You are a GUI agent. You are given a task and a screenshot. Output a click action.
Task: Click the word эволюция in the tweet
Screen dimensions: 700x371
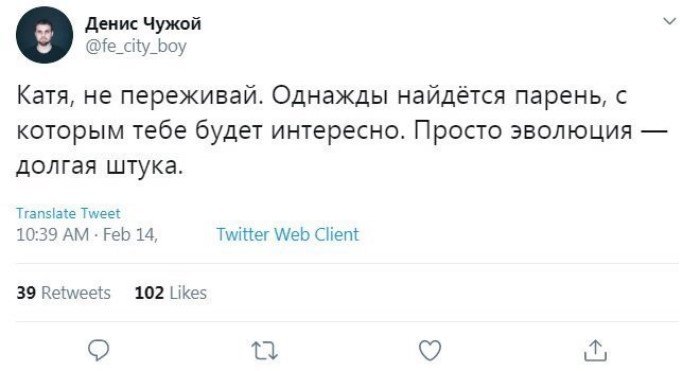pos(571,131)
